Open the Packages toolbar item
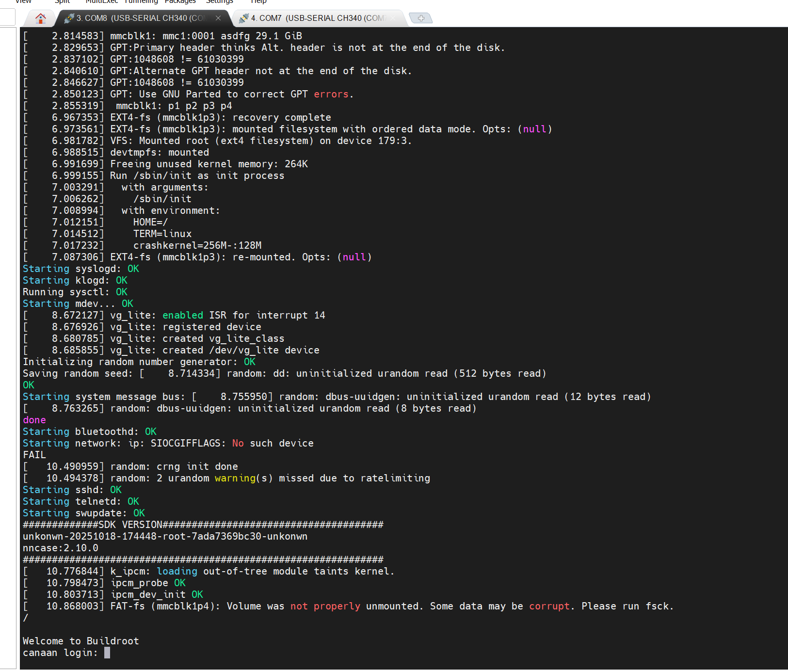Screen dimensions: 788x672 click(180, 1)
